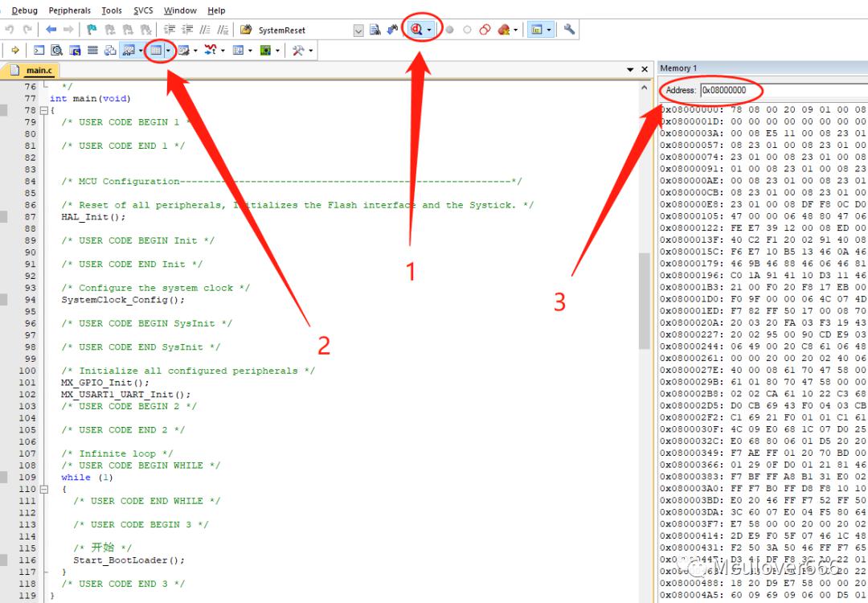The height and width of the screenshot is (603, 868).
Task: Open the Window menu
Action: [180, 10]
